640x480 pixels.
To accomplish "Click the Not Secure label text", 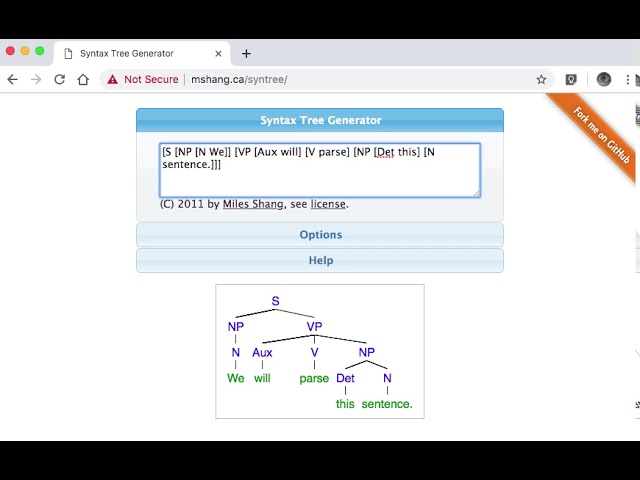I will pos(151,79).
